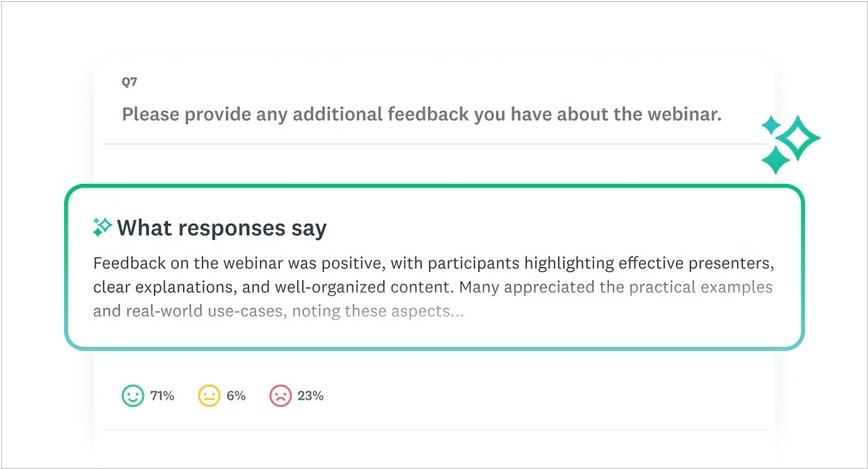Select the additional feedback question title
Viewport: 868px width, 469px height.
tap(421, 114)
